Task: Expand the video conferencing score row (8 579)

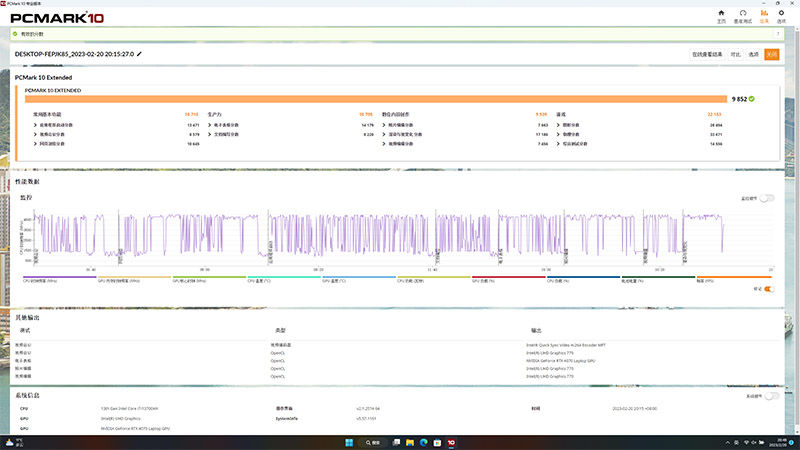Action: (x=116, y=135)
